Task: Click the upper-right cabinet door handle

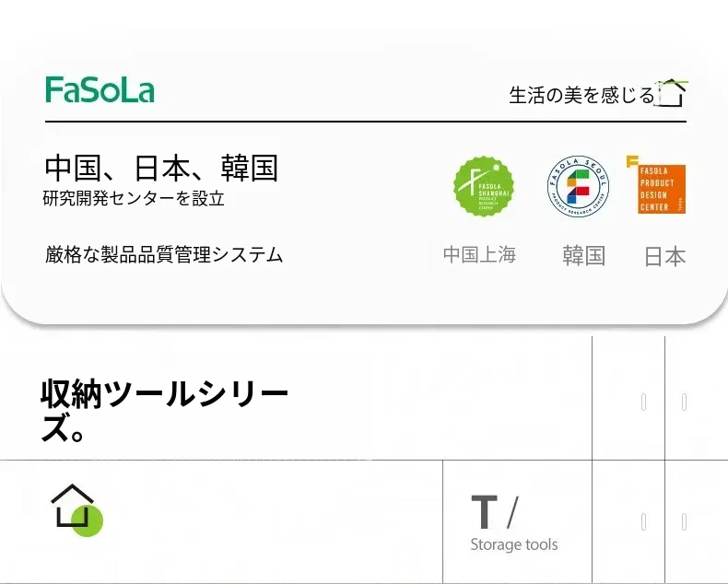Action: pos(684,402)
